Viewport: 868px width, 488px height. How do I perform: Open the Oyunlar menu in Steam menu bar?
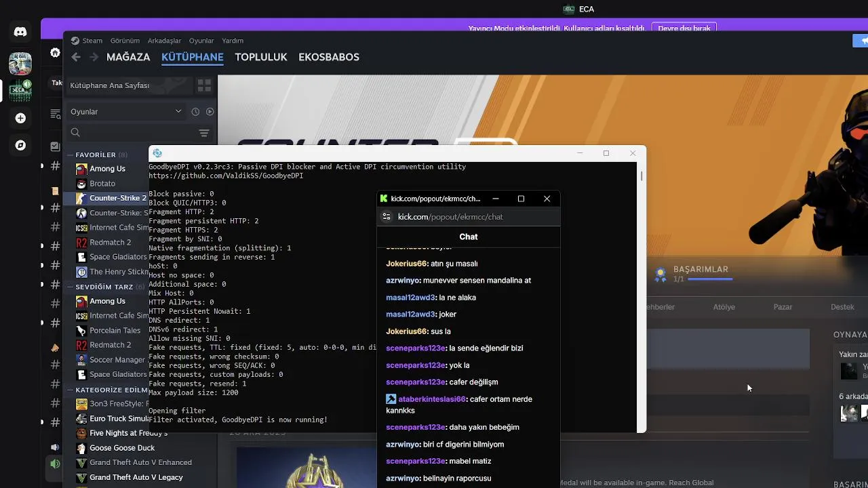pos(201,41)
